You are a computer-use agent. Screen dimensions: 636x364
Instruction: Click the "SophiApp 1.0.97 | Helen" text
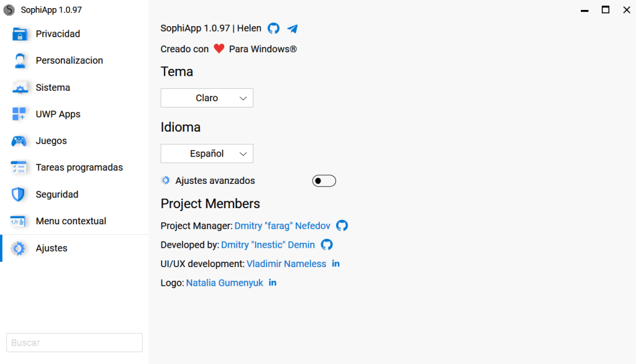(211, 29)
